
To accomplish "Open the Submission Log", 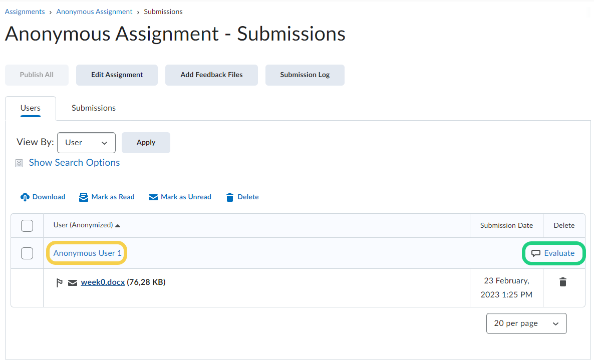I will pyautogui.click(x=305, y=75).
